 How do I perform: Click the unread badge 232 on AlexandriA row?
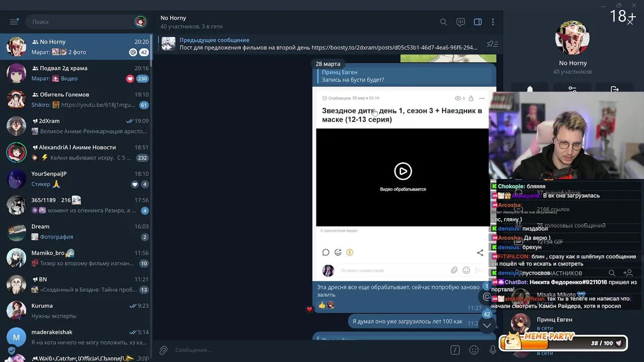[x=142, y=158]
